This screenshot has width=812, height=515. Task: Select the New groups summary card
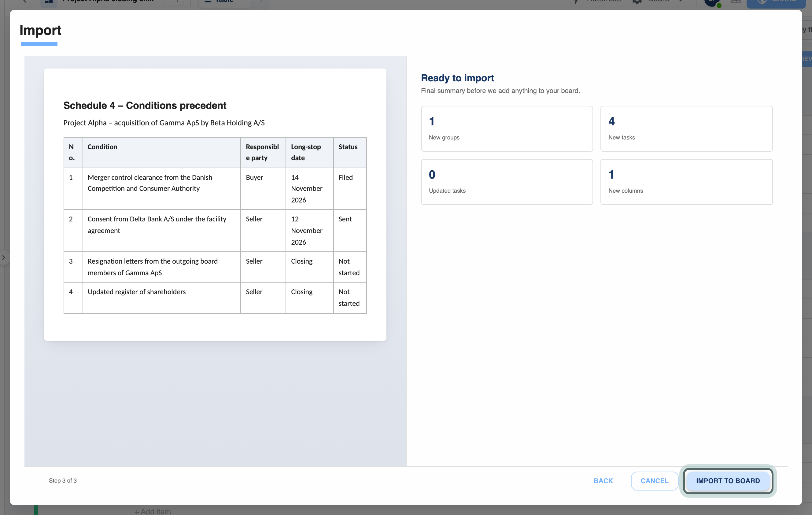507,129
